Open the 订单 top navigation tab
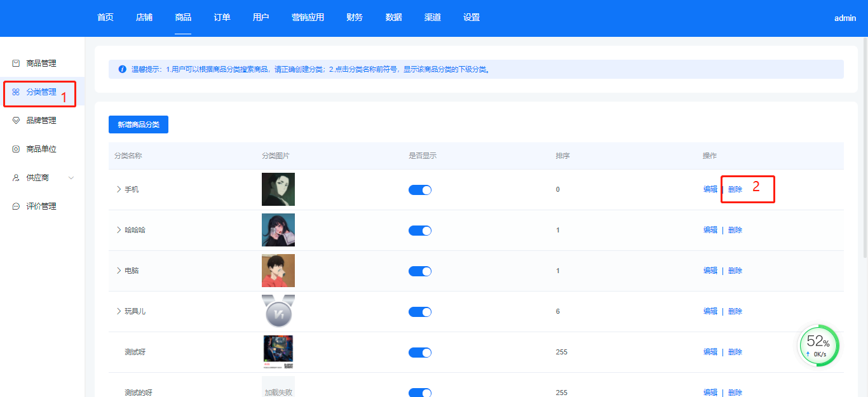 (222, 18)
